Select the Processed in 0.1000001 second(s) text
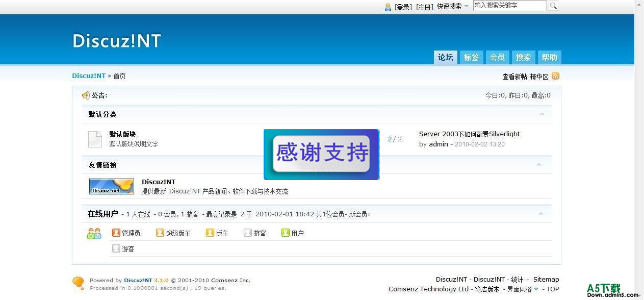The width and height of the screenshot is (644, 300). (139, 288)
